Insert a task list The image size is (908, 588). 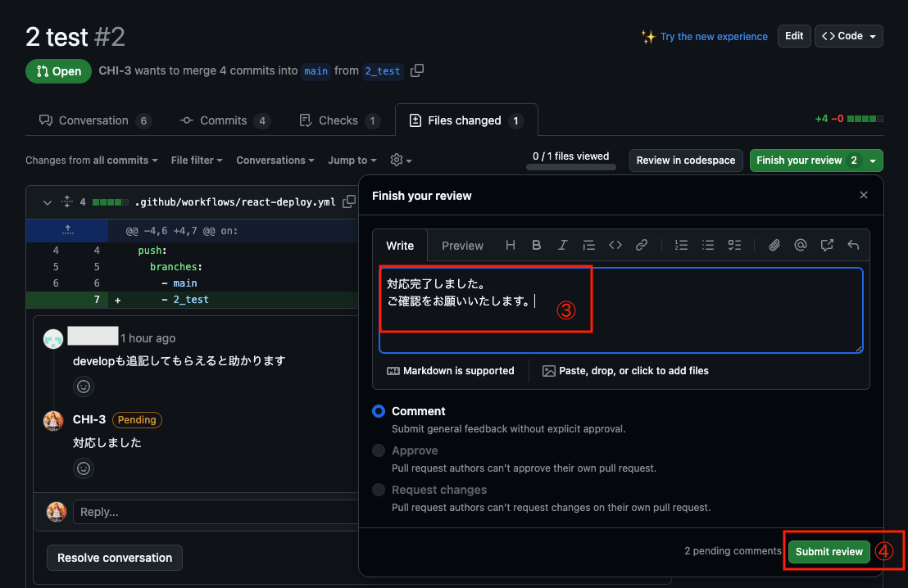coord(734,246)
